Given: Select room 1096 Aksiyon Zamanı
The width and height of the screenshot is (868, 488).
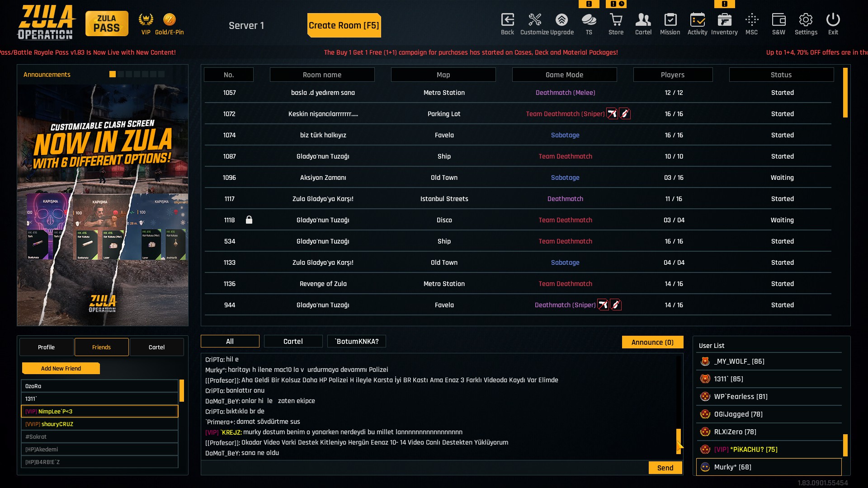Looking at the screenshot, I should pyautogui.click(x=518, y=178).
